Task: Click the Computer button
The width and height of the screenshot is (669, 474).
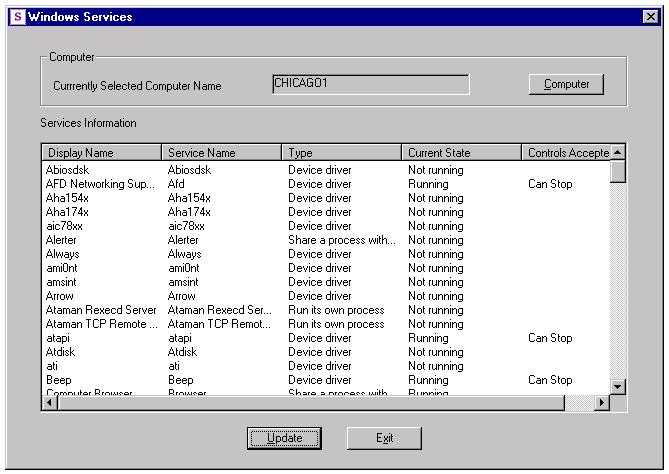Action: [x=566, y=84]
